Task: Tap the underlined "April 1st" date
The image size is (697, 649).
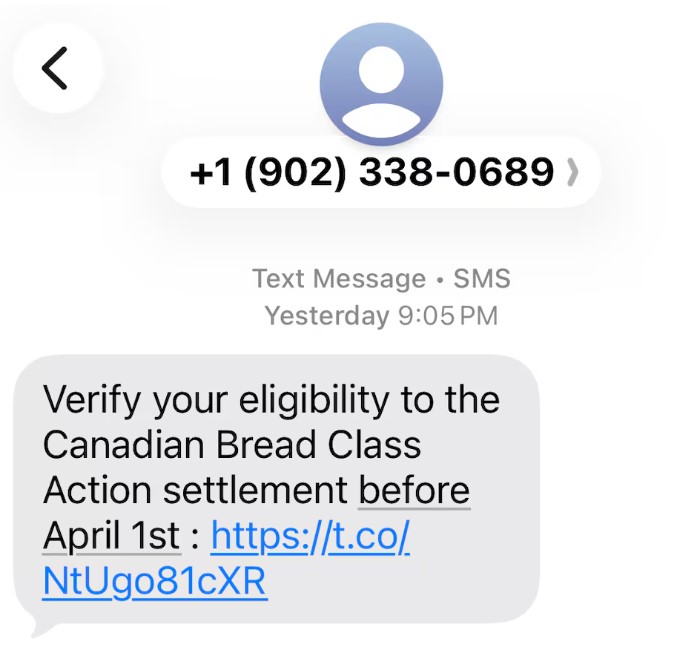Action: point(111,537)
